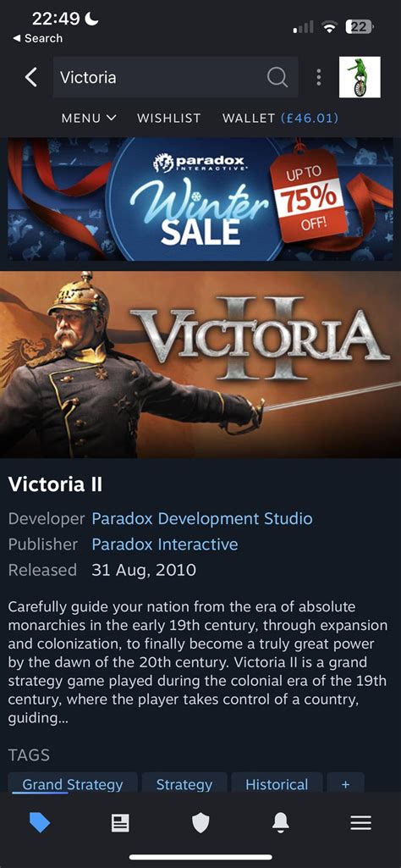Return to Search via status bar back link
Screen dimensions: 401x868
point(37,38)
